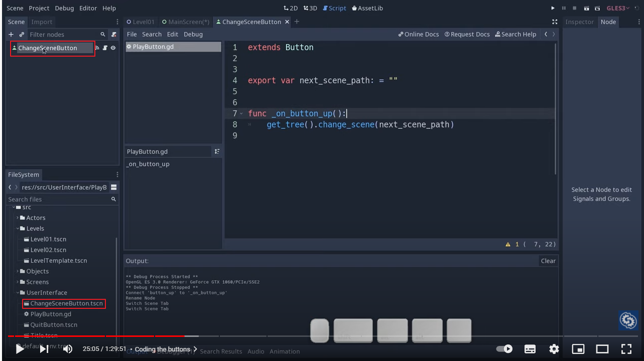Image resolution: width=644 pixels, height=361 pixels.
Task: Select PlayButton.gd in script list
Action: 173,47
